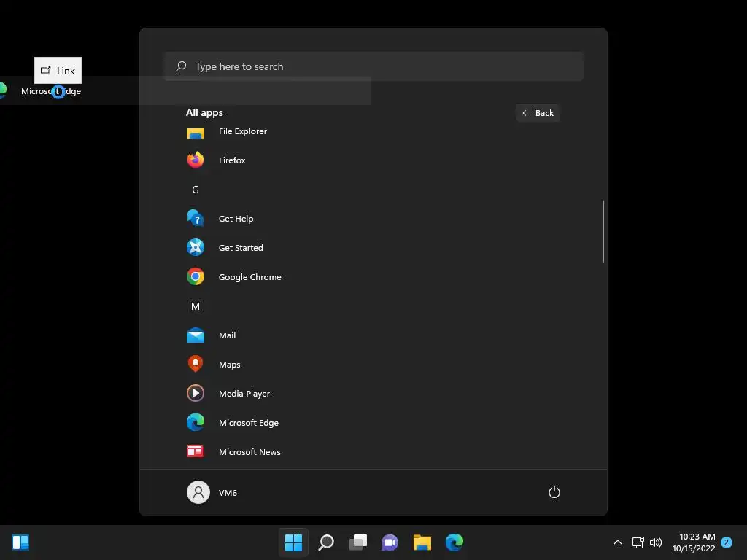Open the Mail app icon
747x560 pixels.
click(x=196, y=335)
